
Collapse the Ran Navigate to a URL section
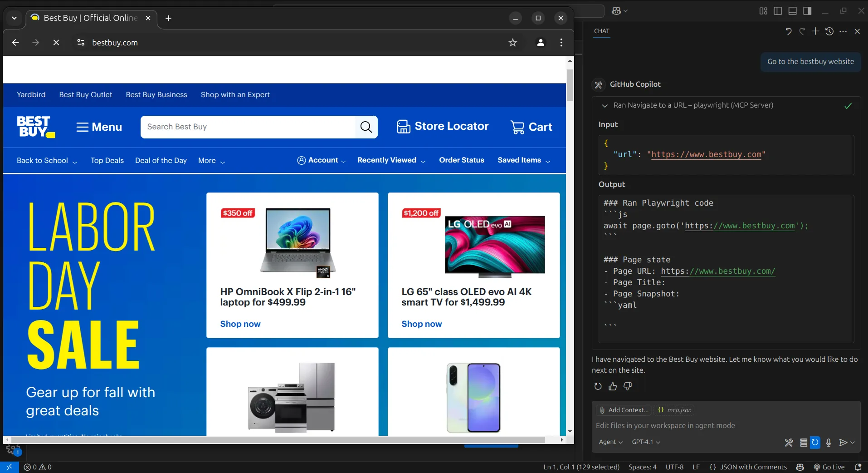(605, 106)
